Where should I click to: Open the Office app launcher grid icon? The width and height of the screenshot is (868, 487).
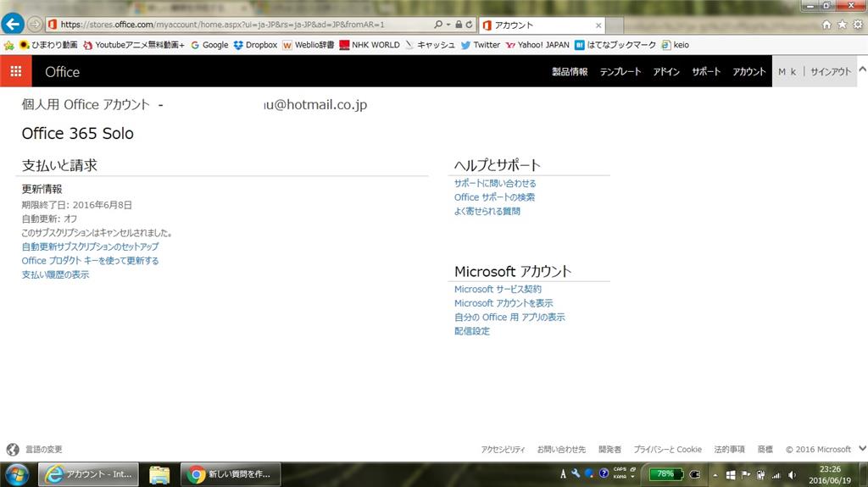(16, 71)
